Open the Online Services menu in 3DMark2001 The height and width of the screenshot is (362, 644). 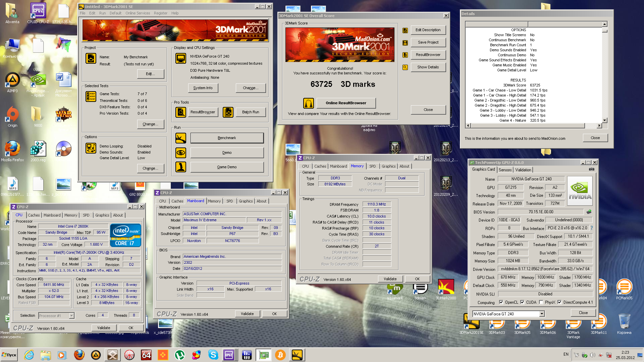click(138, 13)
